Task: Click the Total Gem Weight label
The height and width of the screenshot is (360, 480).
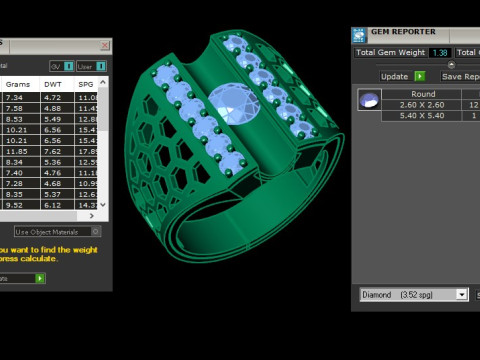Action: (x=390, y=52)
